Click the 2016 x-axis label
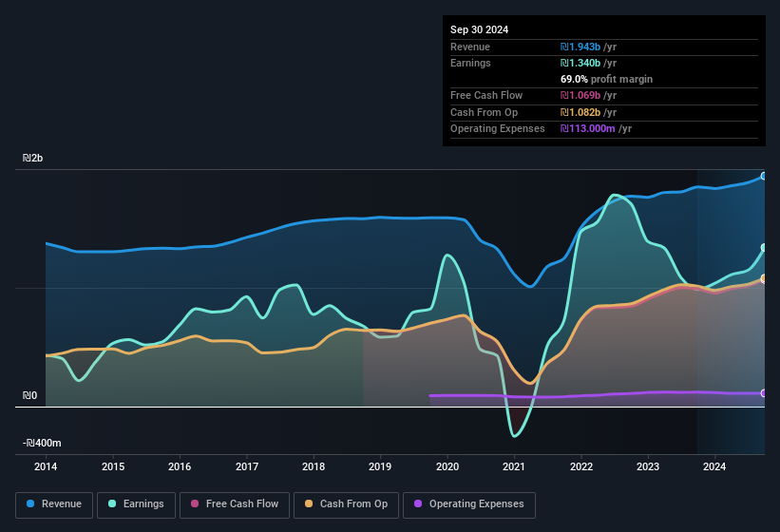Viewport: 780px width, 532px height. click(180, 466)
